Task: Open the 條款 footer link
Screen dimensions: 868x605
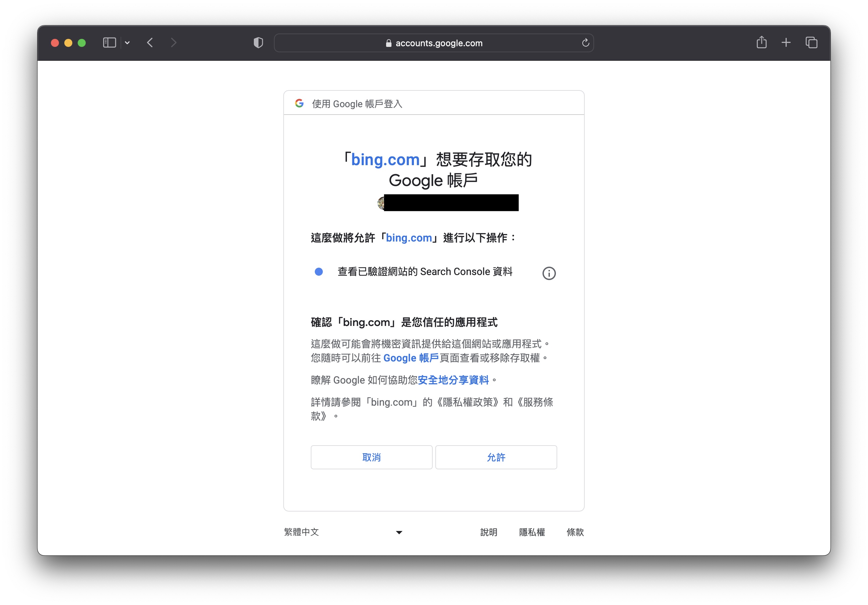Action: coord(575,532)
